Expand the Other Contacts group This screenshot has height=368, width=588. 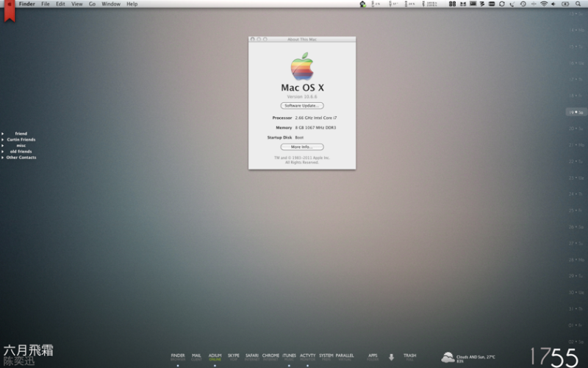(3, 157)
